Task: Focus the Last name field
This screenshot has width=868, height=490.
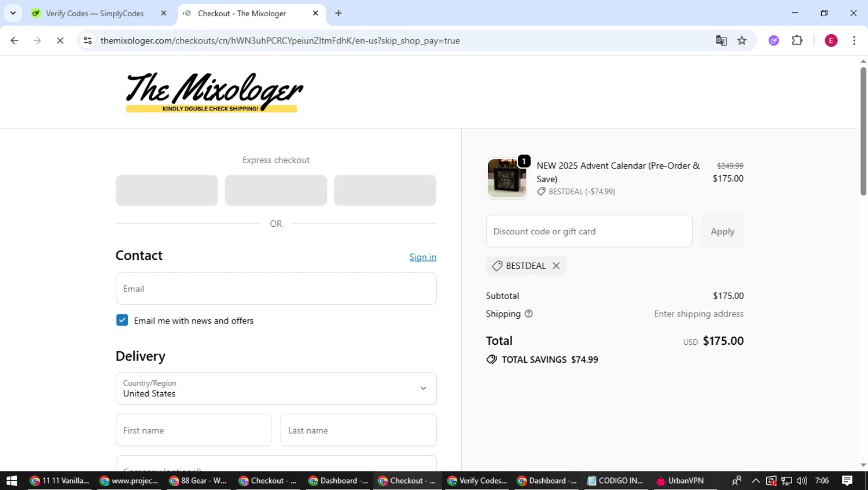Action: 359,430
